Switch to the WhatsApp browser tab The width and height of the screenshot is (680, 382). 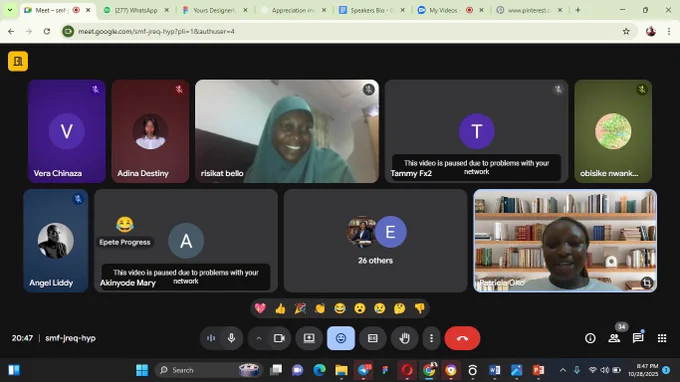[x=136, y=10]
